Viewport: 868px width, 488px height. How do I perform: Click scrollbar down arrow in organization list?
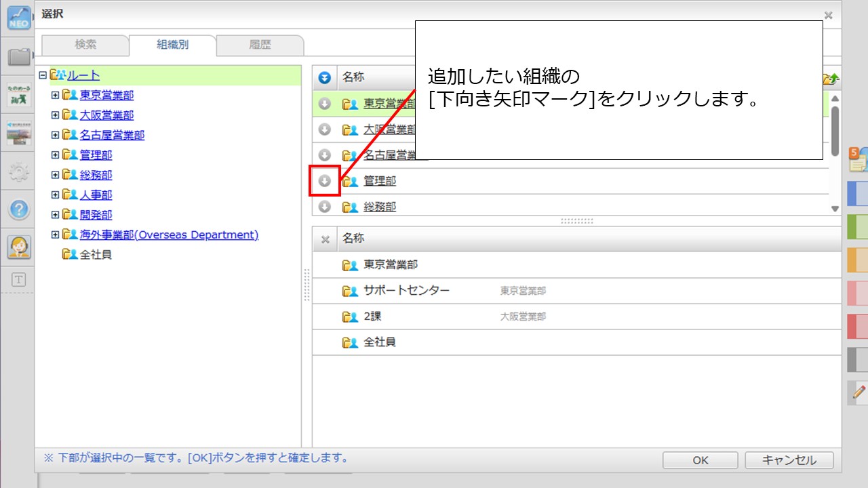point(835,209)
